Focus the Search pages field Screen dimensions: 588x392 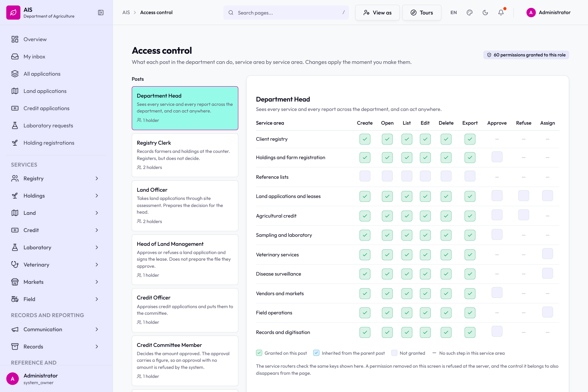286,13
